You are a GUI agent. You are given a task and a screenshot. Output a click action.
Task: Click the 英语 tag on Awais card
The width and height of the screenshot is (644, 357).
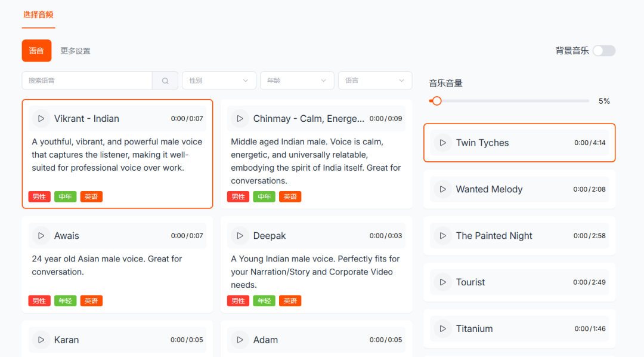click(x=91, y=301)
